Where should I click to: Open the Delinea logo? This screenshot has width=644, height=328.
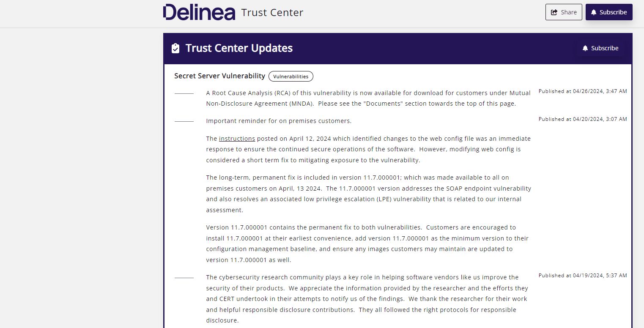click(199, 12)
